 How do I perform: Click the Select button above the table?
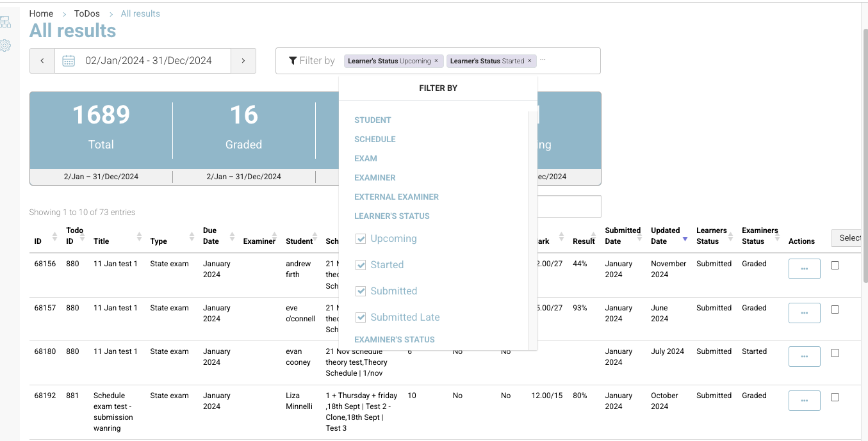851,237
